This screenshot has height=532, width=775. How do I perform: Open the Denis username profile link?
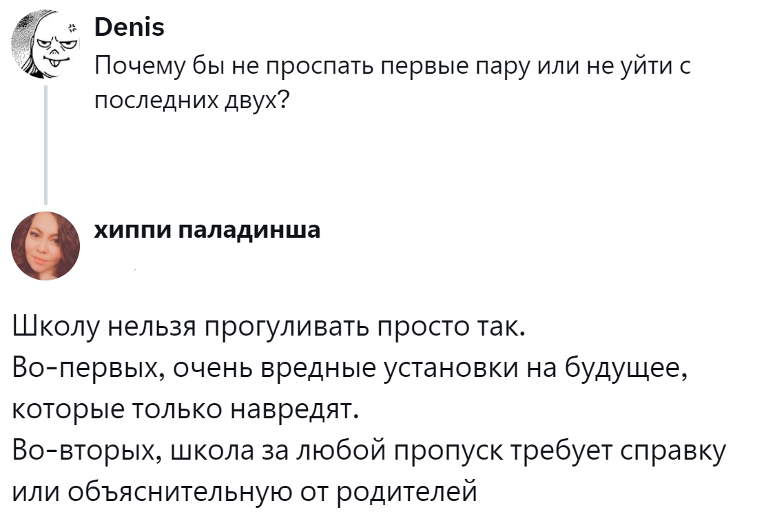point(129,28)
